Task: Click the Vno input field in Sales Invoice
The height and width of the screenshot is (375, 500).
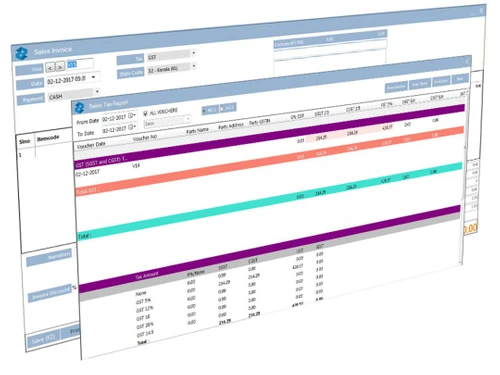Action: pos(80,64)
